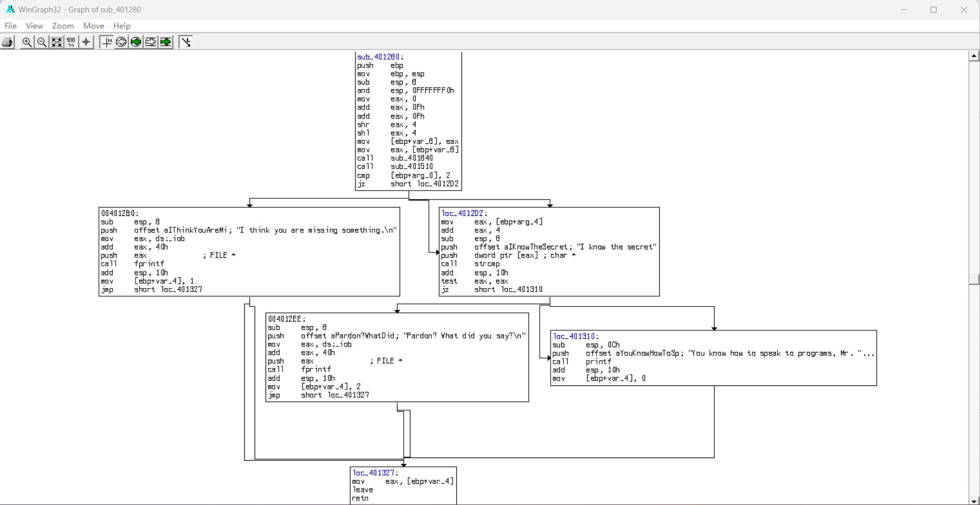Screen dimensions: 980x505
Task: Click 'mov [ebp+var_4], 2' instruction
Action: [x=314, y=386]
